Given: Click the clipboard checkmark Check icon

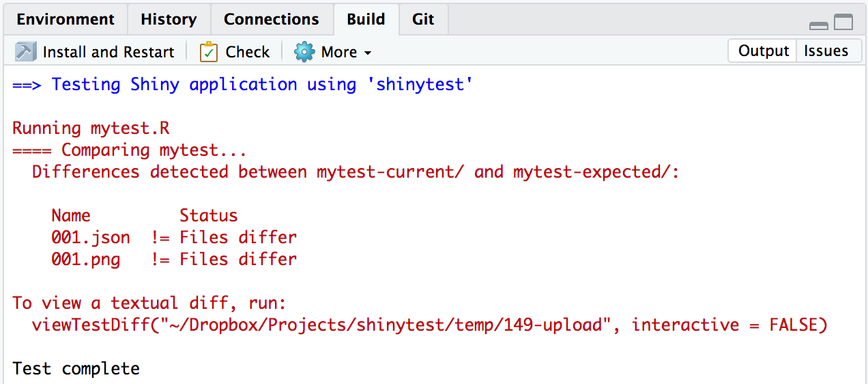Looking at the screenshot, I should point(209,52).
